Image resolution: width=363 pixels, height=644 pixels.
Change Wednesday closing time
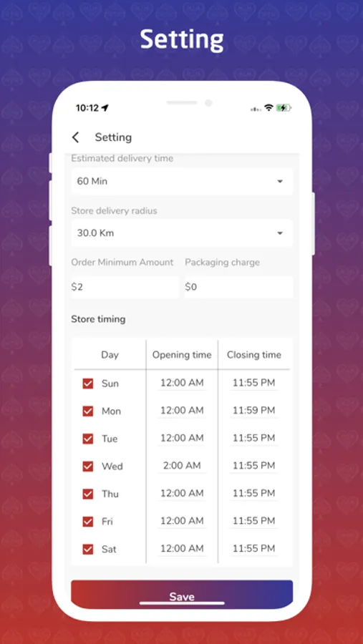(253, 466)
